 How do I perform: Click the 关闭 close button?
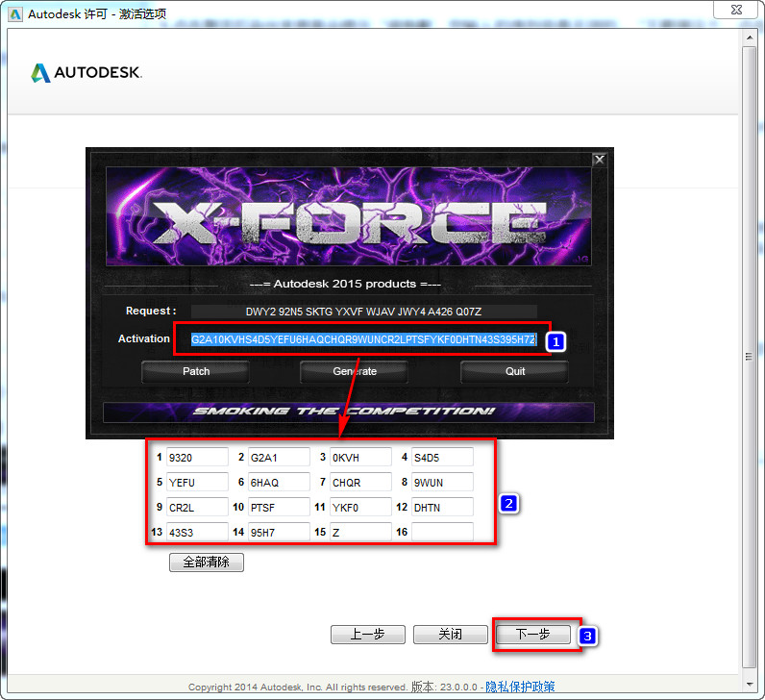451,634
